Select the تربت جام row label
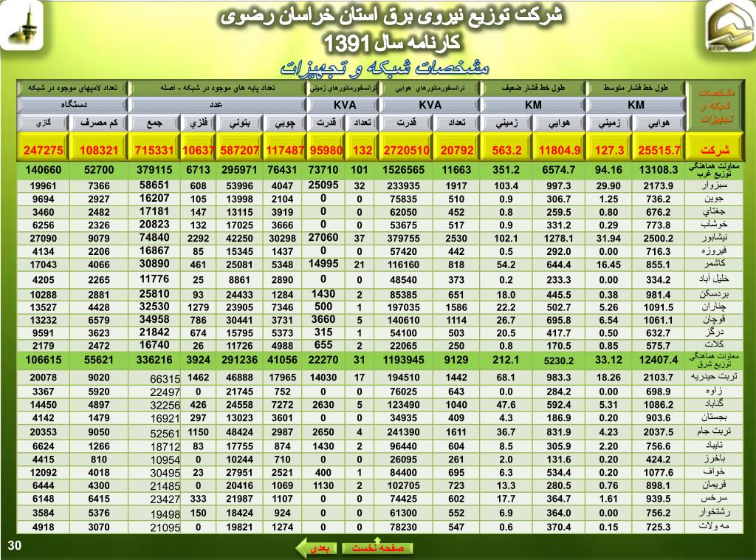The image size is (756, 560). [714, 431]
